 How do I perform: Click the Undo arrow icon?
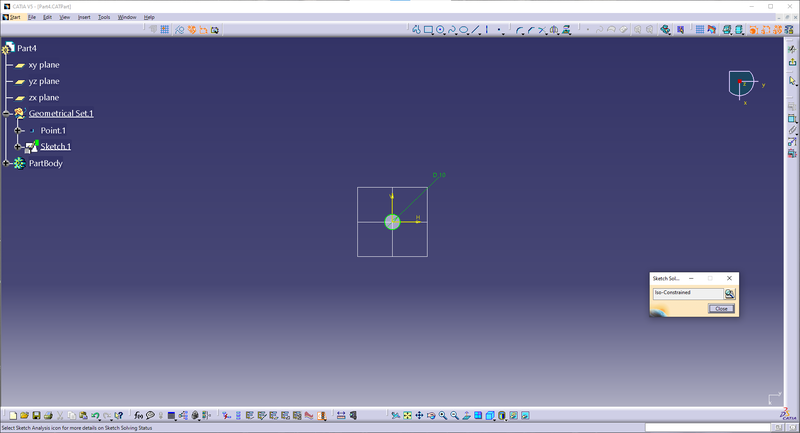95,415
